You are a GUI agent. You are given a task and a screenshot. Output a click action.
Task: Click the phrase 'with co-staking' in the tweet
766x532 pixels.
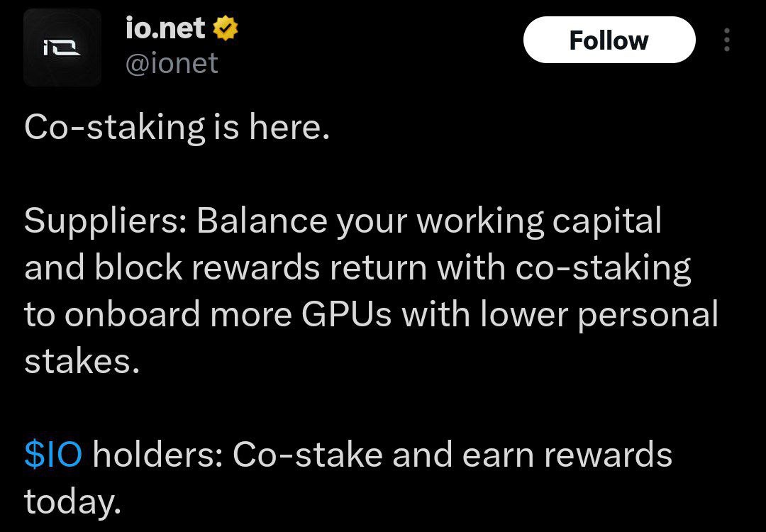pos(564,269)
